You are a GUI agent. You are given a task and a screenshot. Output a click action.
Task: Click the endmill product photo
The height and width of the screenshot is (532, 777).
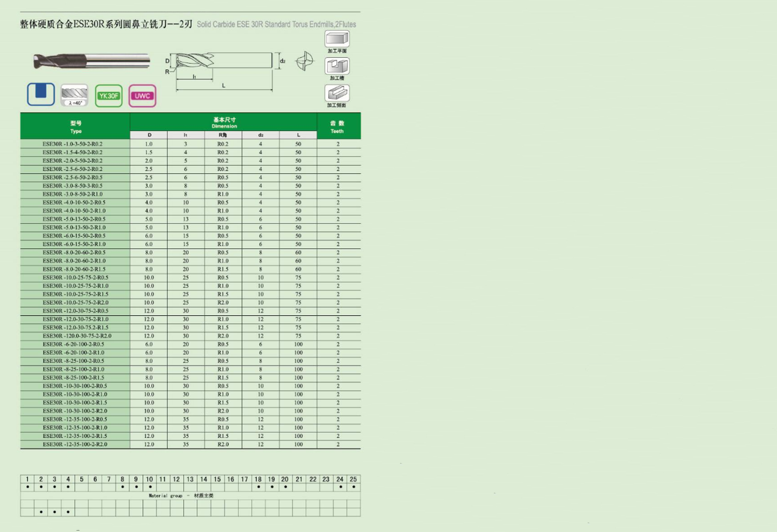tap(92, 61)
